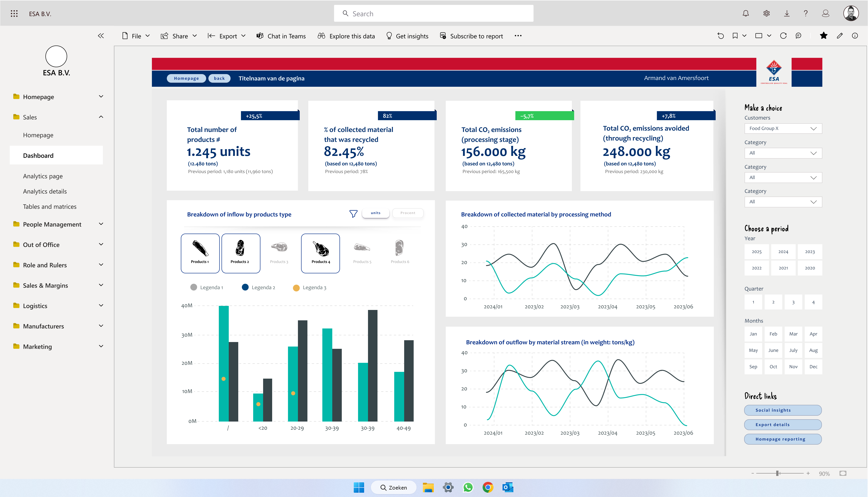
Task: Open the Customers Food Group X dropdown
Action: pos(783,128)
